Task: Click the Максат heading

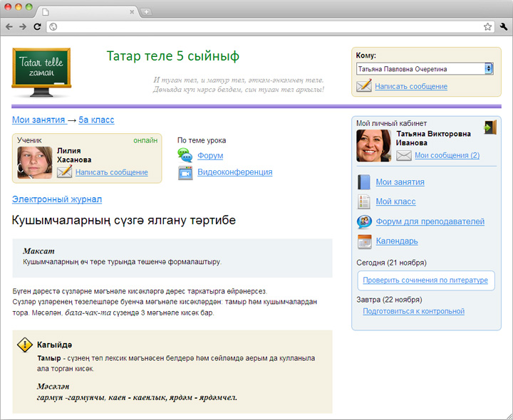Action: click(38, 251)
